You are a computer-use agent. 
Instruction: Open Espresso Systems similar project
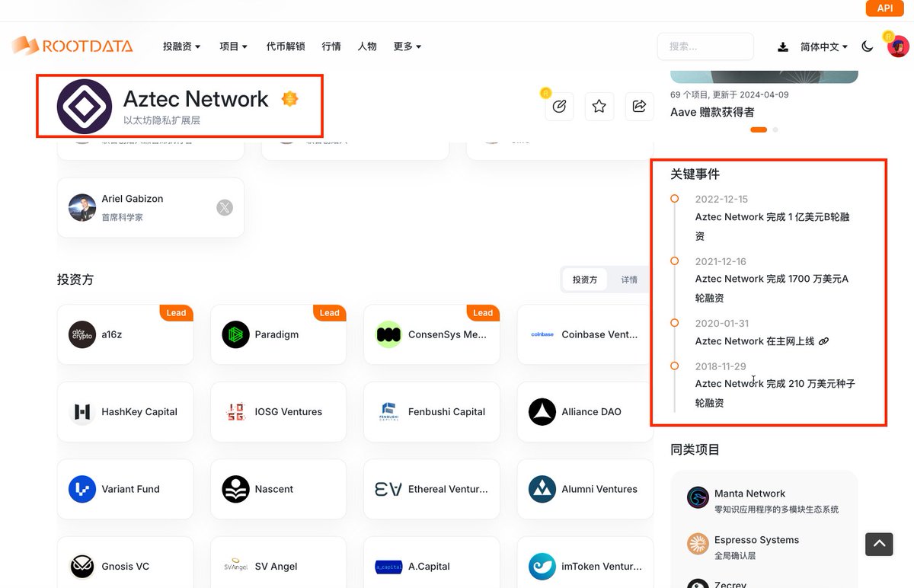764,547
